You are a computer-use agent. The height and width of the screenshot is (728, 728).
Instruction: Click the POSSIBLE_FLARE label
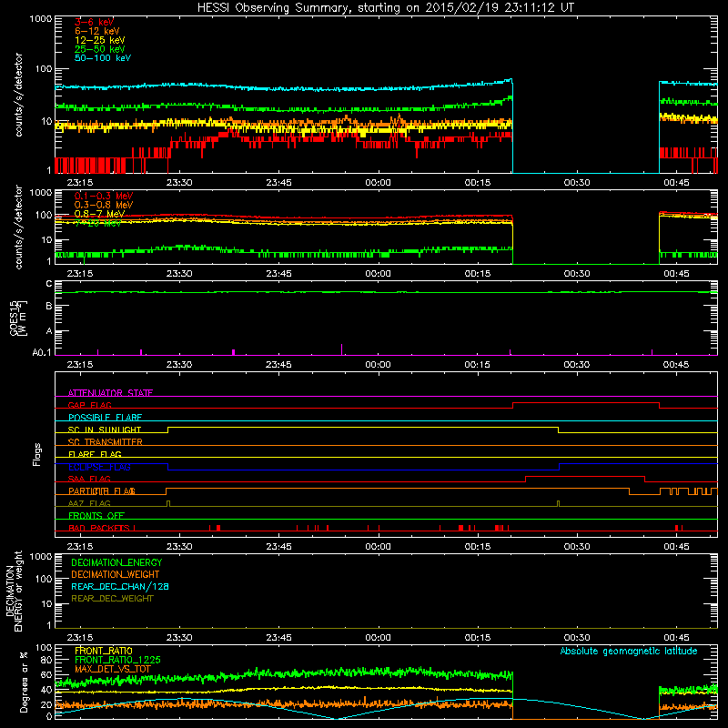click(x=105, y=418)
